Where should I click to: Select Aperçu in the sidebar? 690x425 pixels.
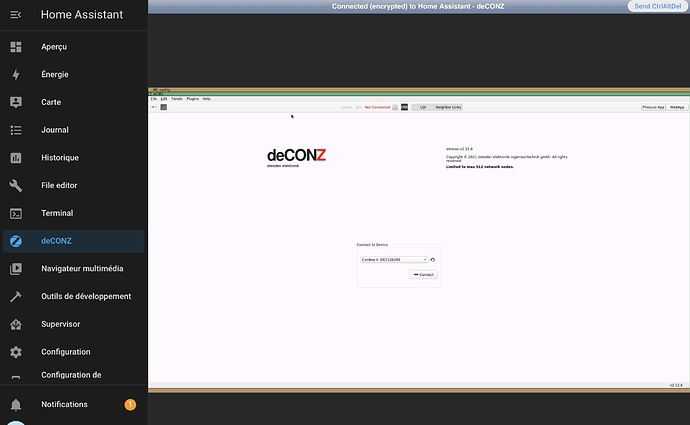coord(54,47)
